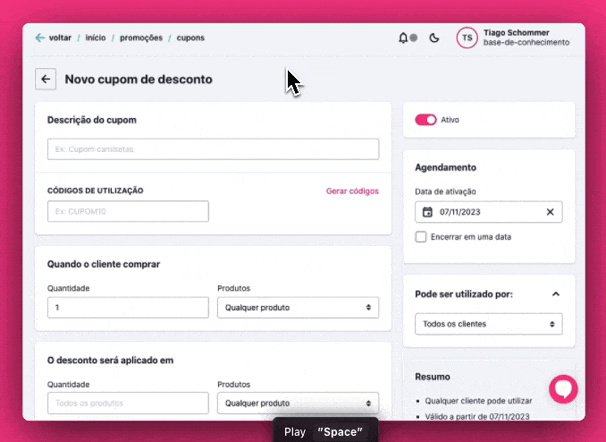
Task: Open the notifications bell icon
Action: [x=403, y=38]
